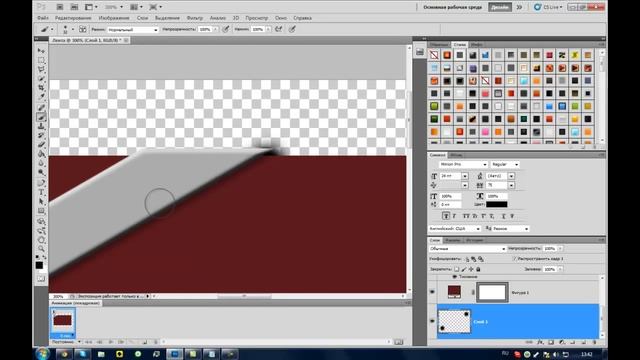Click the text color swatch in Character panel
The width and height of the screenshot is (640, 360).
pos(497,204)
